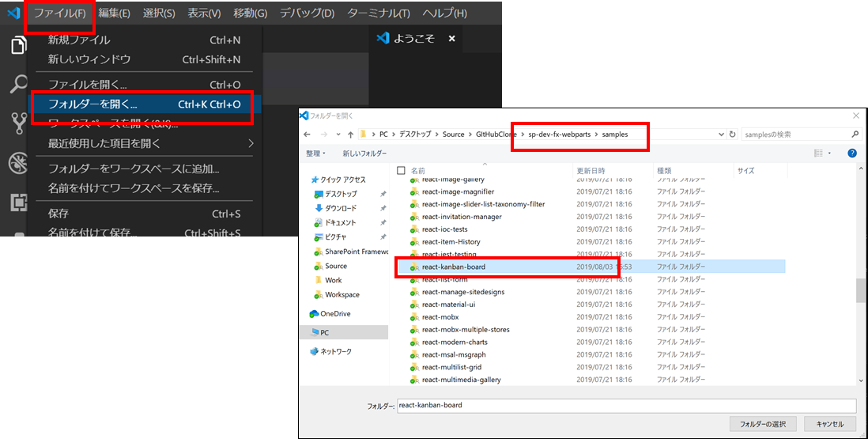Open ドキュメント in quick access

point(335,223)
